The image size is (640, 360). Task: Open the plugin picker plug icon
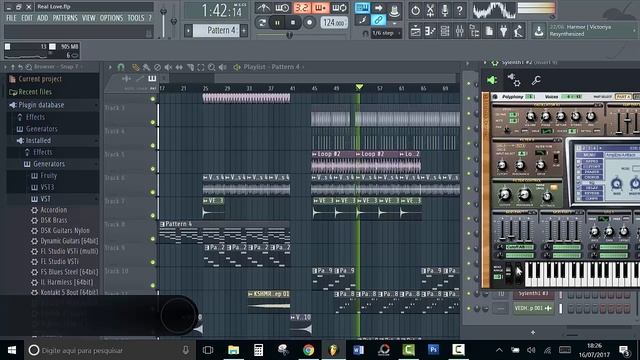tap(504, 31)
